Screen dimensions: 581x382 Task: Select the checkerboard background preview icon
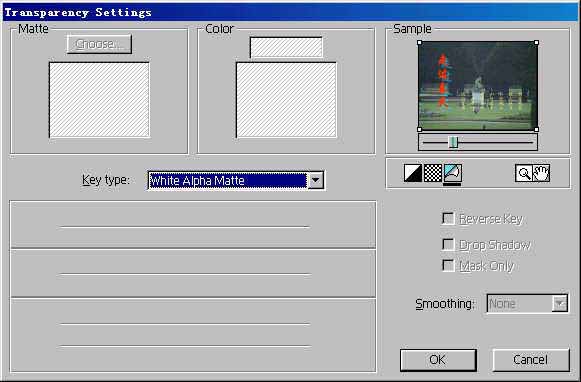point(432,173)
